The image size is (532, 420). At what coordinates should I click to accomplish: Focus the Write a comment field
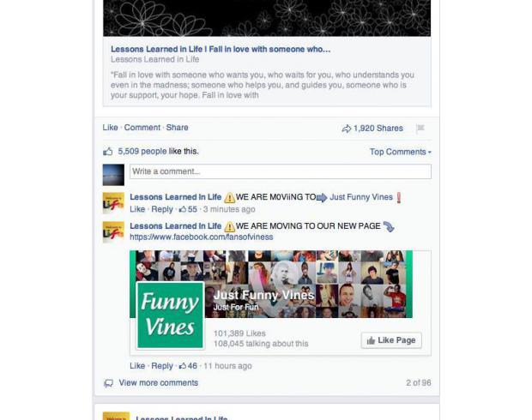tap(281, 171)
